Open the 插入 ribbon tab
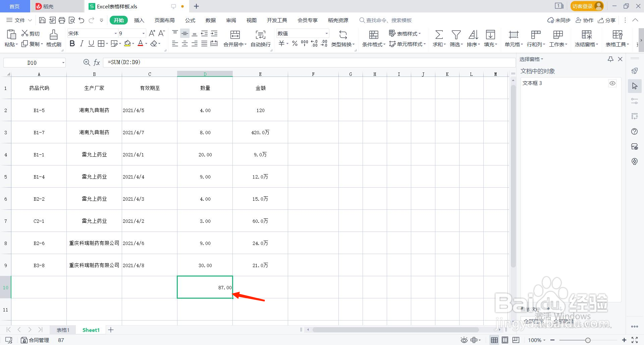The height and width of the screenshot is (345, 644). tap(139, 20)
